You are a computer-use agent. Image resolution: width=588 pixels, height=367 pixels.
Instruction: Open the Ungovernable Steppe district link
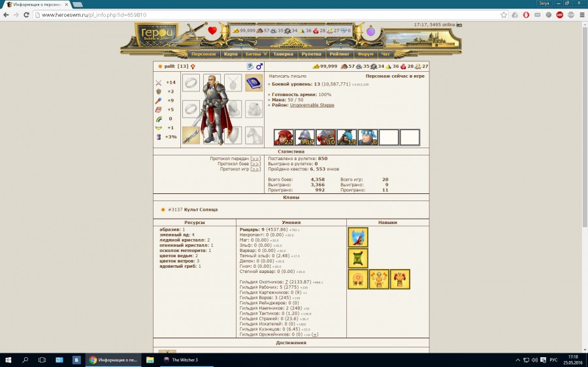click(x=312, y=105)
